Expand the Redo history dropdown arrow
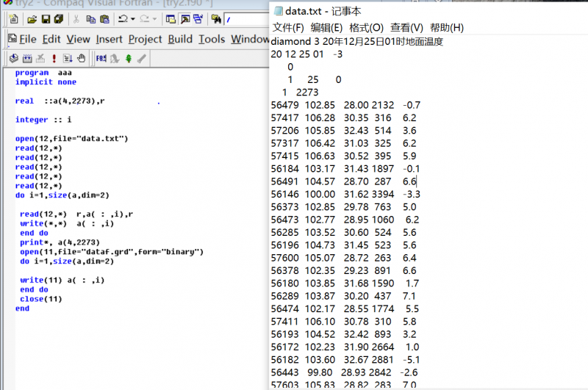The width and height of the screenshot is (588, 390). 154,19
